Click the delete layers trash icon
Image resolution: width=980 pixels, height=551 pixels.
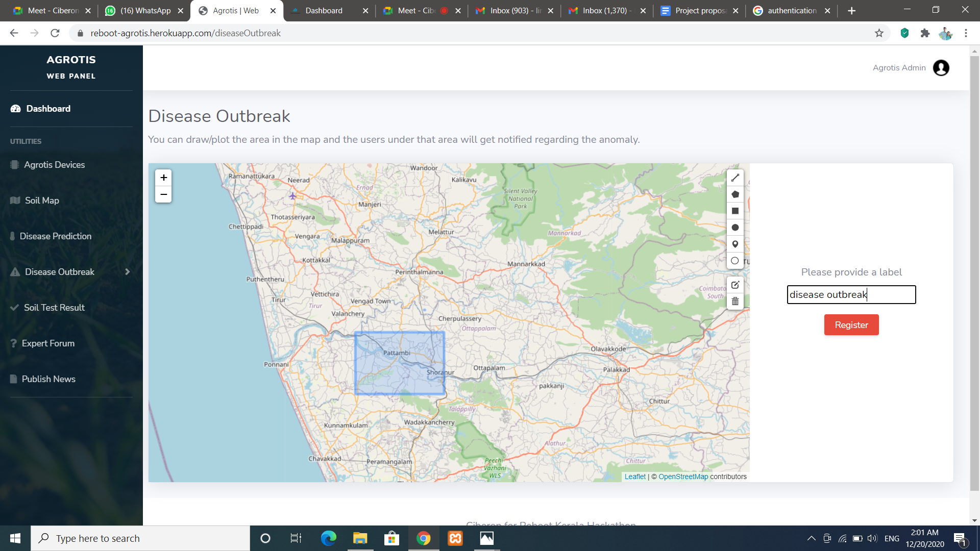pos(735,302)
